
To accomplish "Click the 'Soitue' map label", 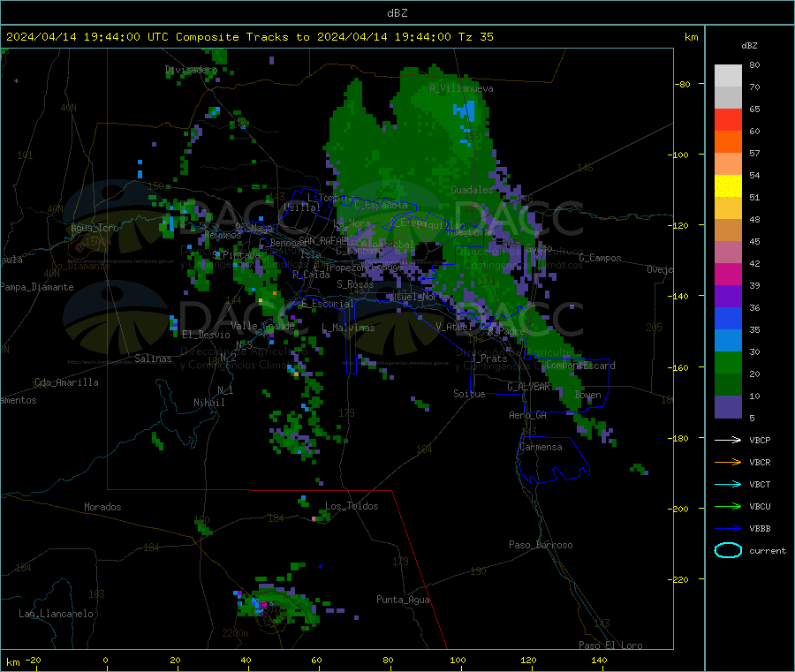I will (469, 394).
